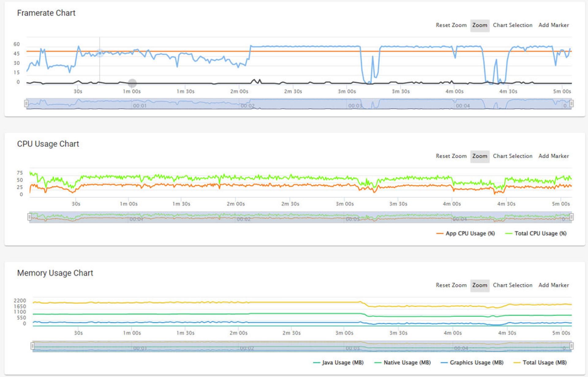Image resolution: width=588 pixels, height=377 pixels.
Task: Toggle App CPU Usage legend series
Action: 466,234
